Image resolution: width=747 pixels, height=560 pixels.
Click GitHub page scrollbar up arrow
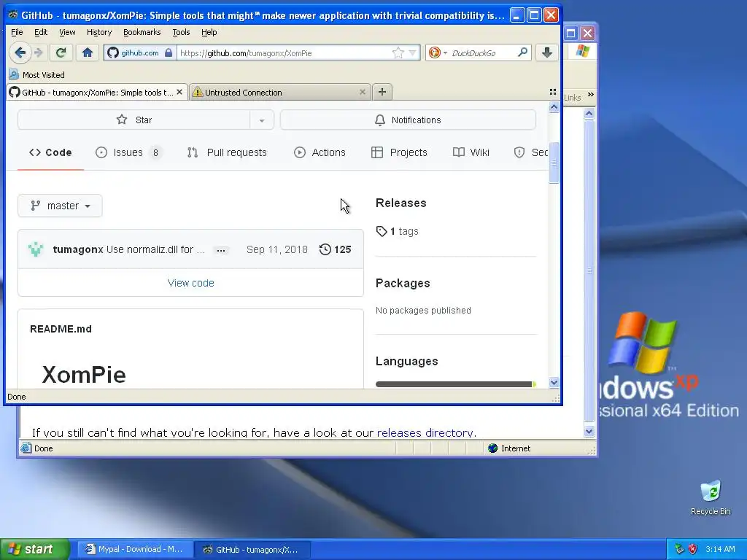tap(554, 107)
